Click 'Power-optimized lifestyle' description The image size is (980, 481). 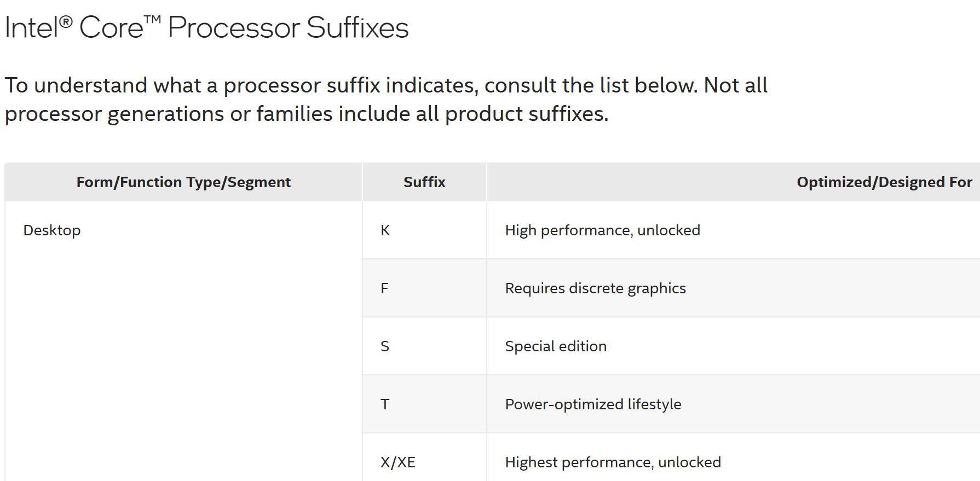tap(593, 404)
